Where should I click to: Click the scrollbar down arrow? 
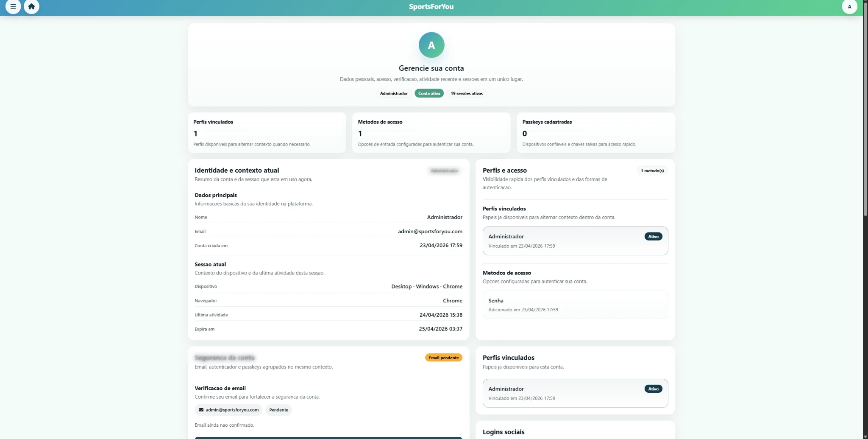(x=865, y=436)
